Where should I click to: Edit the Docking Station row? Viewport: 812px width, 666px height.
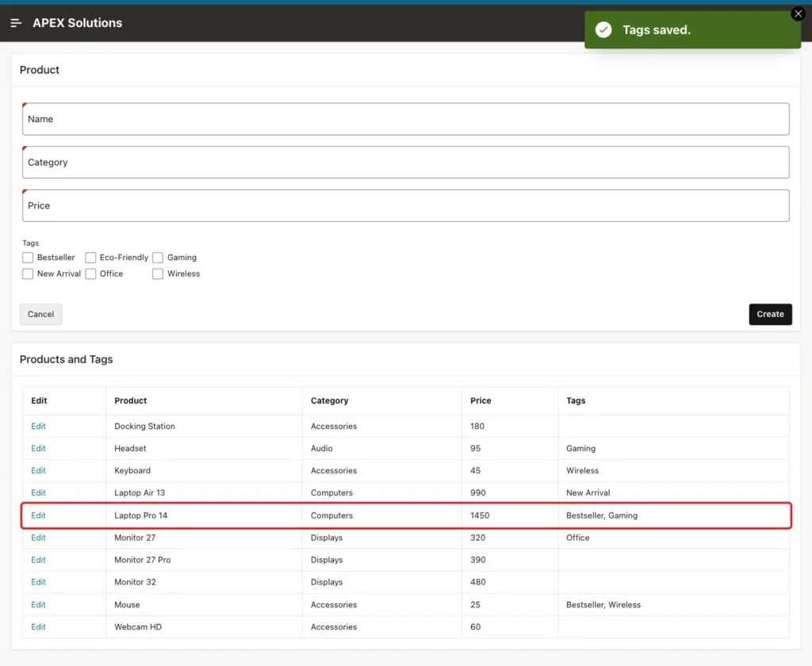[x=38, y=427]
